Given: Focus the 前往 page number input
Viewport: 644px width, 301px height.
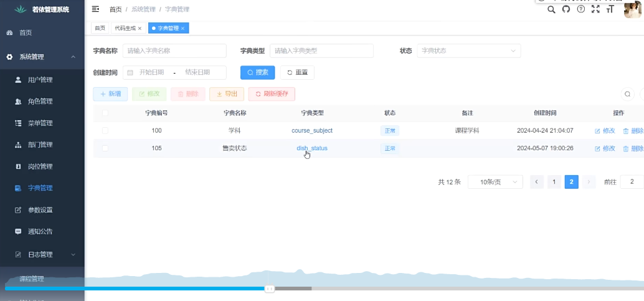Looking at the screenshot, I should click(632, 182).
